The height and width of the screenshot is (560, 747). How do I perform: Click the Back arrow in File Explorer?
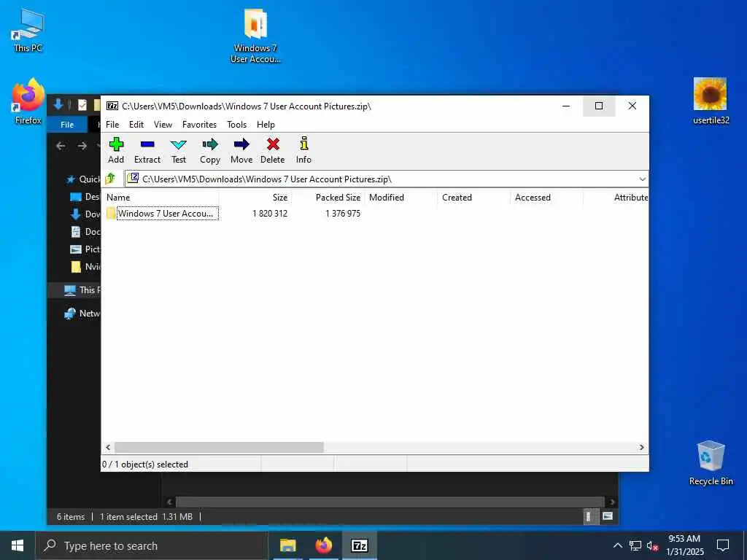click(61, 146)
